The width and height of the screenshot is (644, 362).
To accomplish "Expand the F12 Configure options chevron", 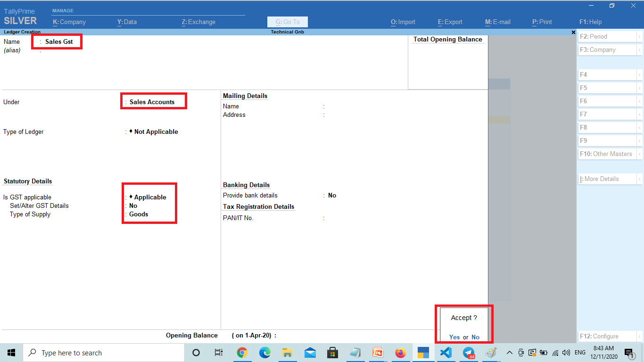I will (640, 336).
